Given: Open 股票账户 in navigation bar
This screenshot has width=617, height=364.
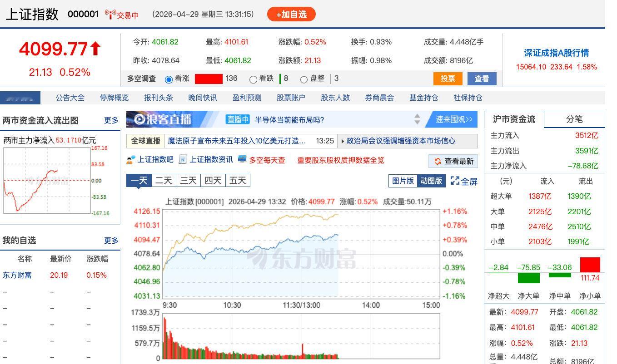Looking at the screenshot, I should (x=291, y=98).
